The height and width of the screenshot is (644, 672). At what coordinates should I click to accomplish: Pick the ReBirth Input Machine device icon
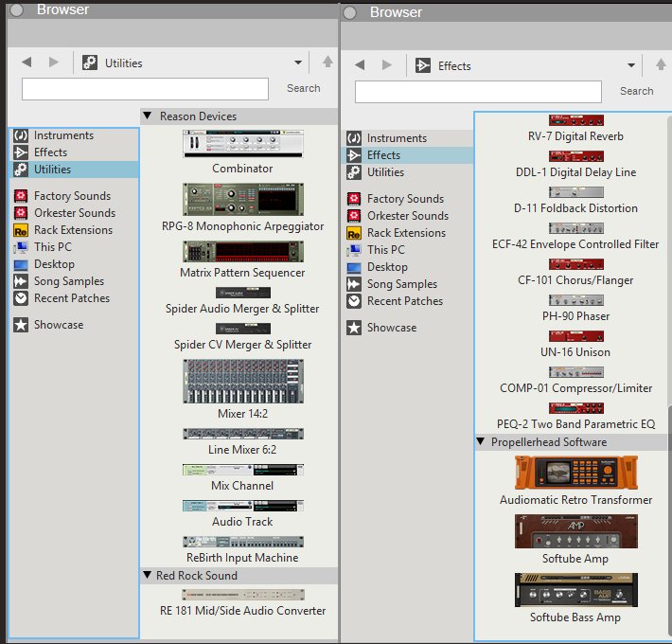242,542
